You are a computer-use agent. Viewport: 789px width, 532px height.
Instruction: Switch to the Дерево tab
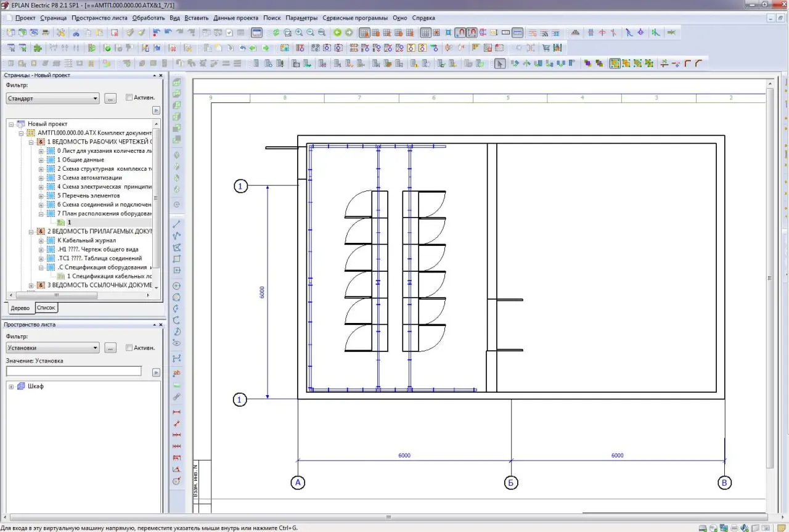point(20,308)
